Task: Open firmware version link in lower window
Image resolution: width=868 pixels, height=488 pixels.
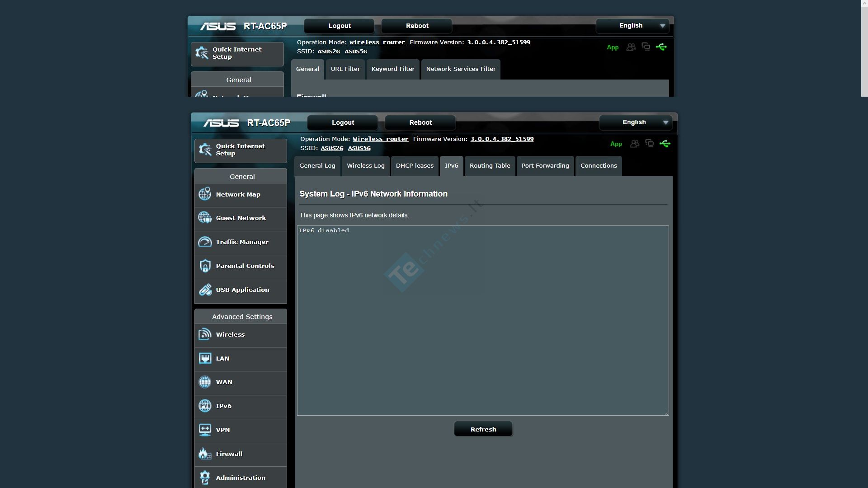Action: point(502,139)
